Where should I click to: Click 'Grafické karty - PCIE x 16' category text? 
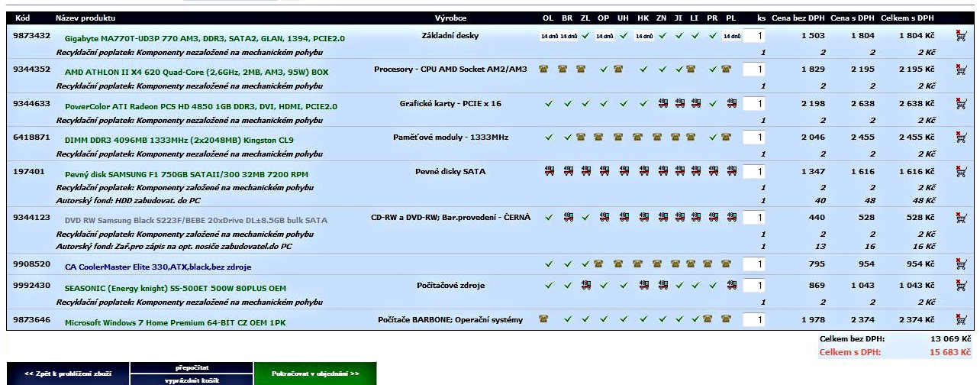click(x=450, y=103)
